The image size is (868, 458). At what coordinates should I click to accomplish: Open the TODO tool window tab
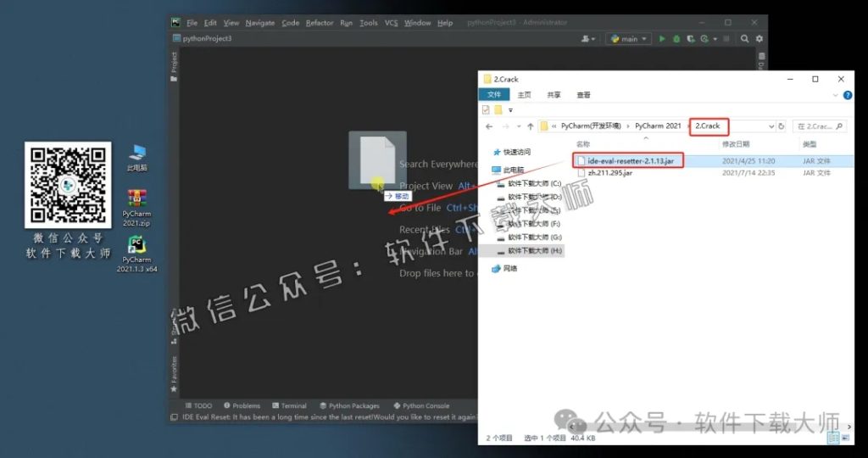point(198,406)
